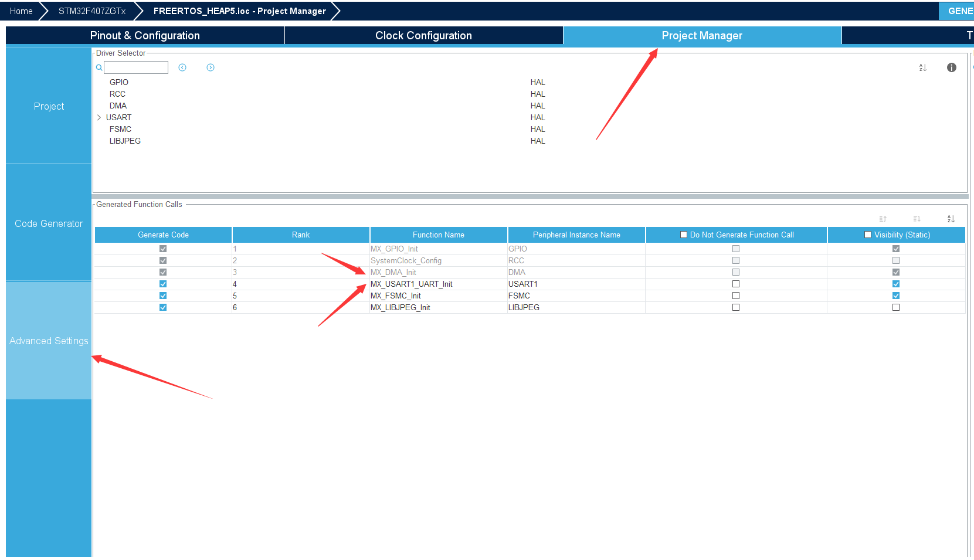Click inside the driver search input field
974x560 pixels.
(x=135, y=67)
